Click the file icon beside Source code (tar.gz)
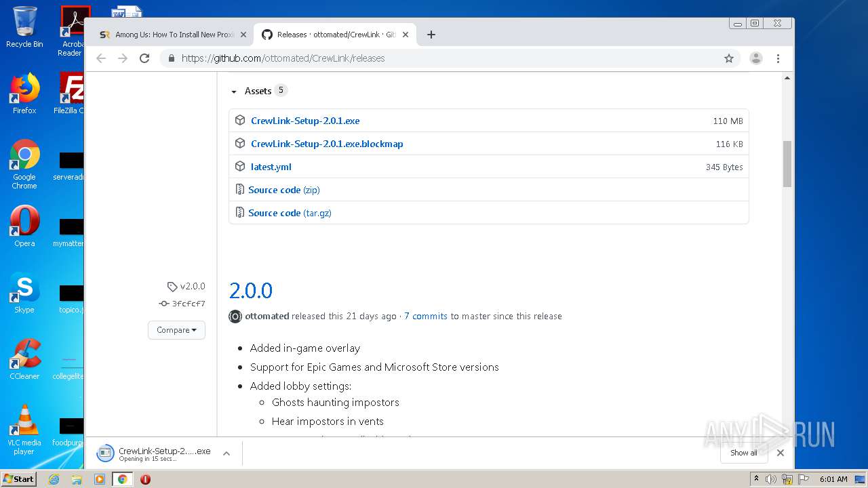 tap(239, 213)
